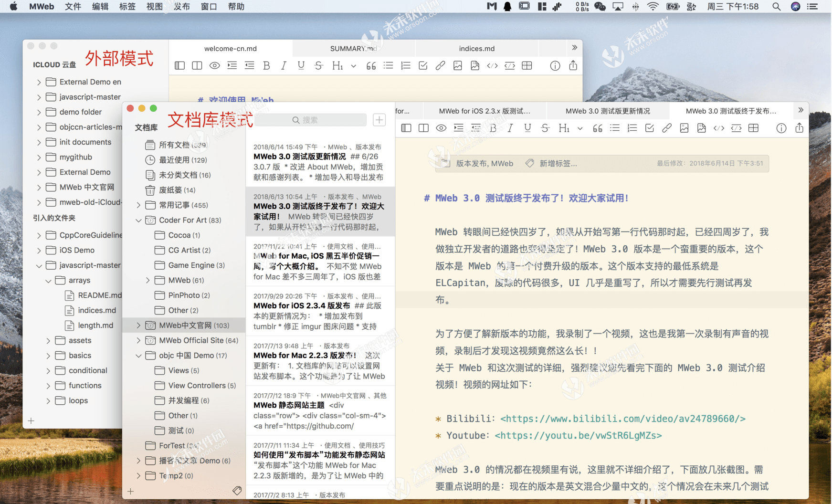This screenshot has height=504, width=832.
Task: Open MWeb for iOS 2.3.4 版发布 document
Action: click(x=320, y=311)
